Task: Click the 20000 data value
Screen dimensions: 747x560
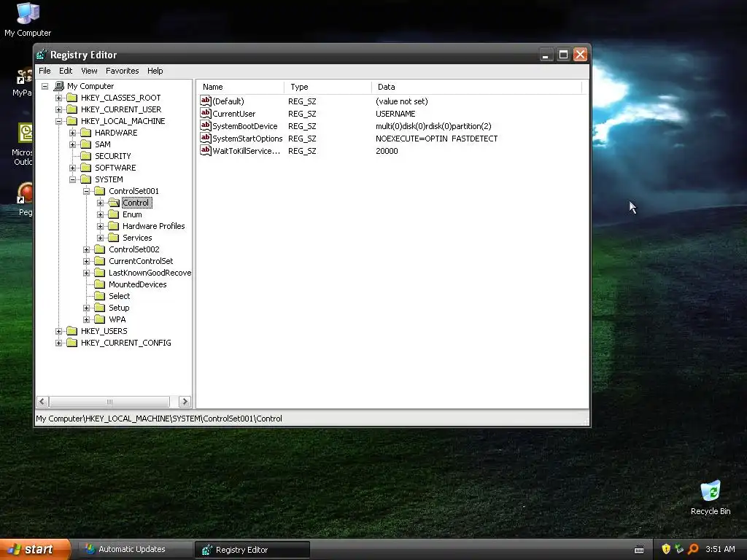Action: tap(387, 151)
